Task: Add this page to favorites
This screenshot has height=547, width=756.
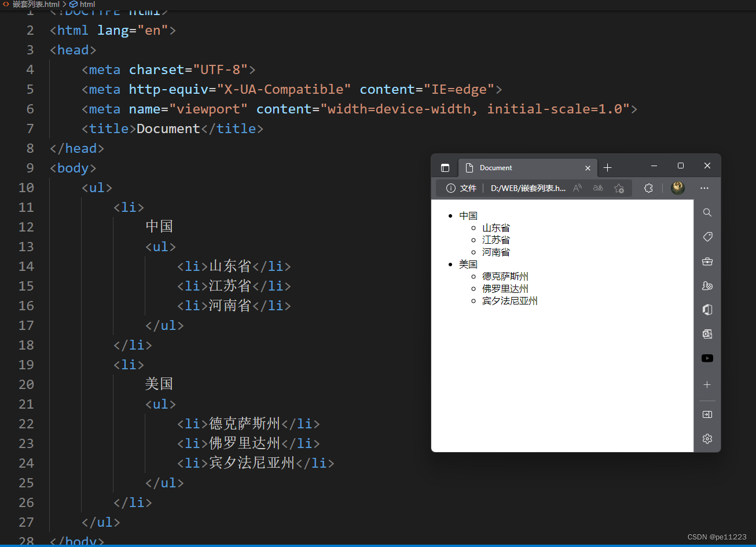Action: click(x=619, y=188)
